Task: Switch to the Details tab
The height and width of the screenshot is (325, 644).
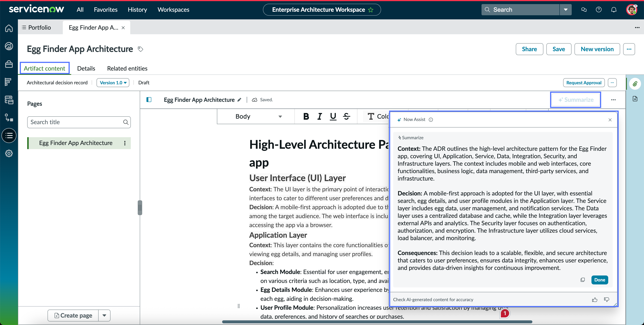Action: coord(86,68)
